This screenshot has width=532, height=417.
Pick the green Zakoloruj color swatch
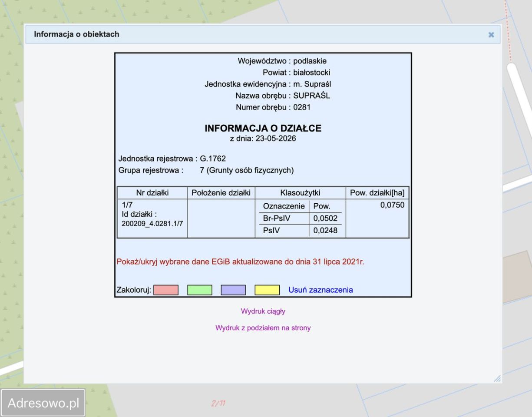[200, 290]
